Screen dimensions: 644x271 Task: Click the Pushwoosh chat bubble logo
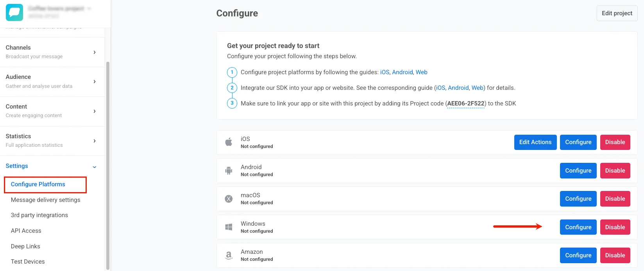pyautogui.click(x=14, y=12)
